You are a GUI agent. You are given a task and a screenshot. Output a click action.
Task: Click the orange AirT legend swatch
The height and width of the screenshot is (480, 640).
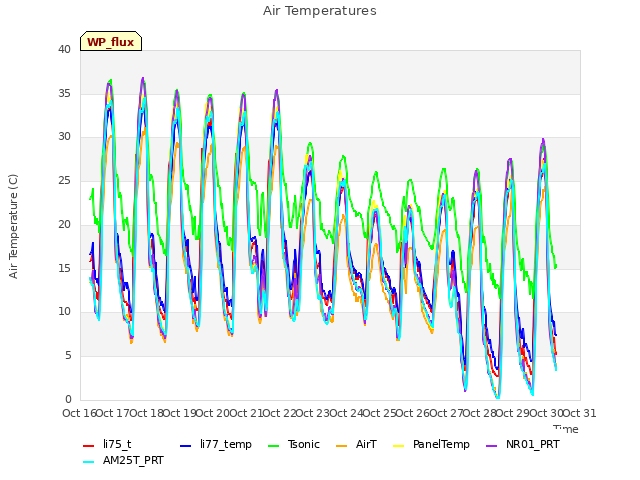pyautogui.click(x=341, y=446)
